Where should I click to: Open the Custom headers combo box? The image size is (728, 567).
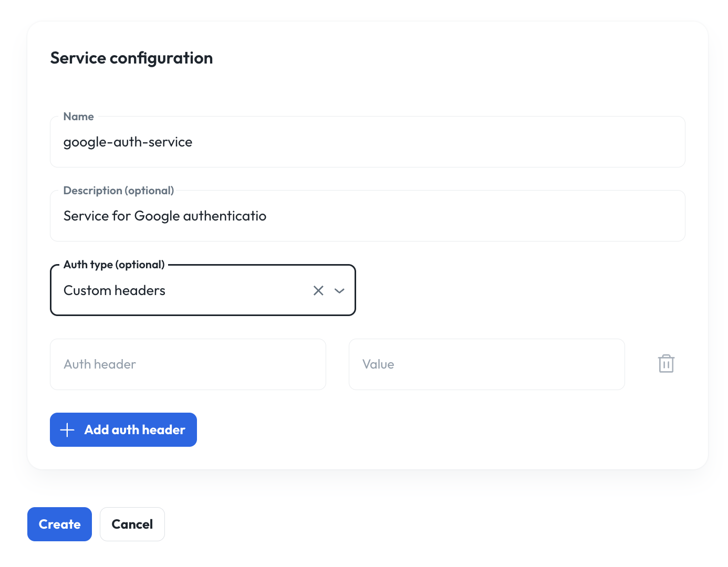(x=203, y=290)
